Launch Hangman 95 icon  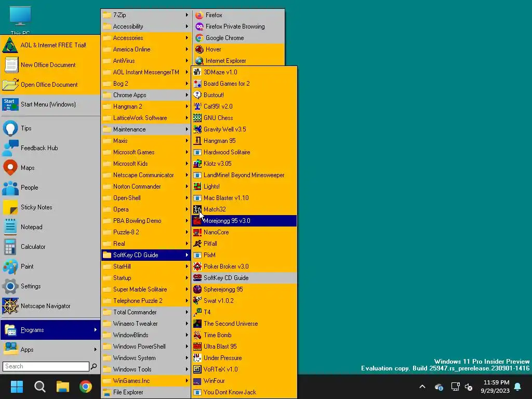coord(197,140)
